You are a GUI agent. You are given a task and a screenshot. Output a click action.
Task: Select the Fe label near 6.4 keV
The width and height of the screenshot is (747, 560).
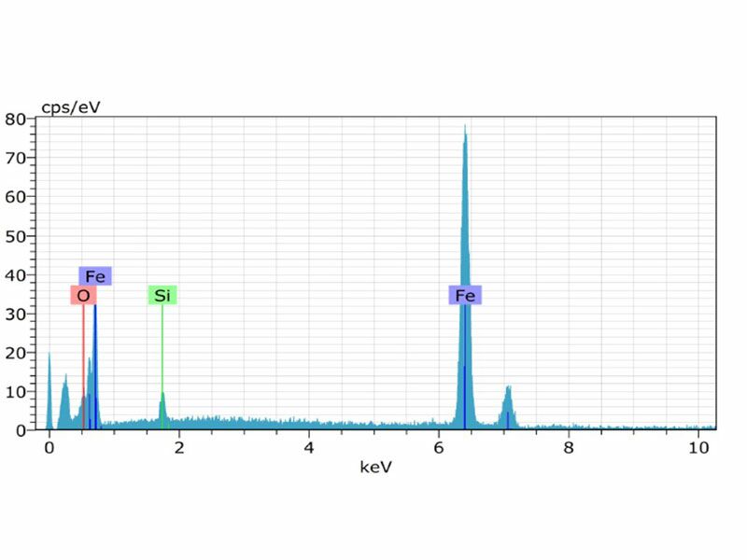(x=465, y=296)
